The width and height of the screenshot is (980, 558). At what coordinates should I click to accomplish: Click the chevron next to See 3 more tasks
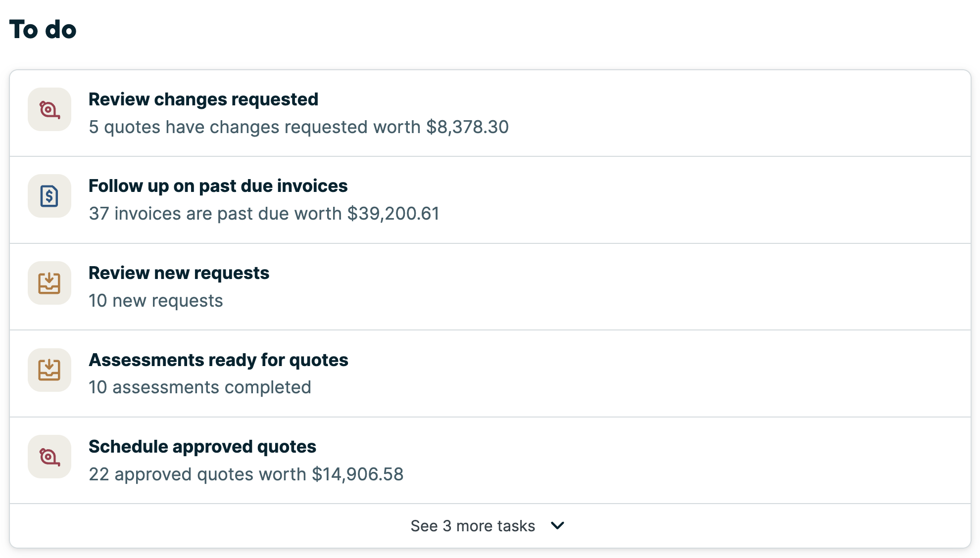557,526
